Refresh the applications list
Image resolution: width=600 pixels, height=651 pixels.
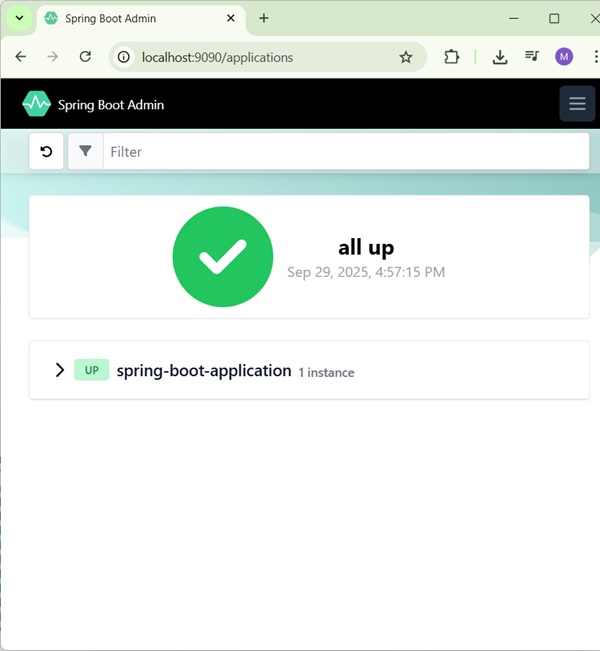[46, 152]
